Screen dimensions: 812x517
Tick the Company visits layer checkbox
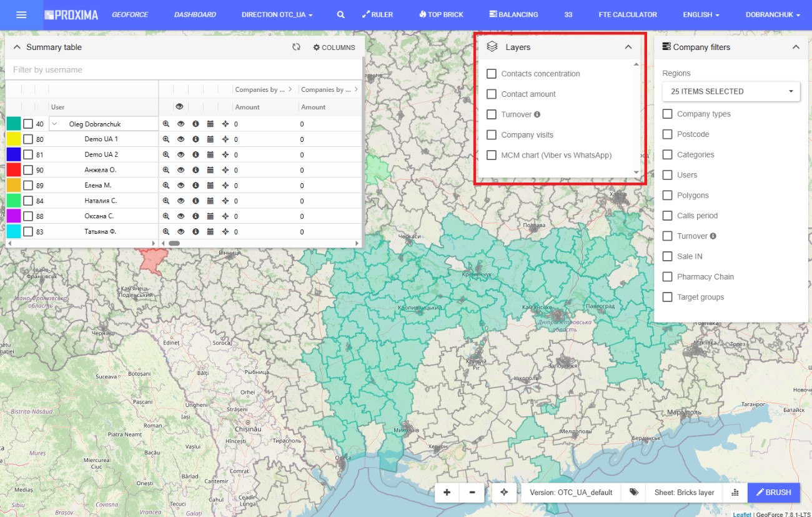pos(492,135)
